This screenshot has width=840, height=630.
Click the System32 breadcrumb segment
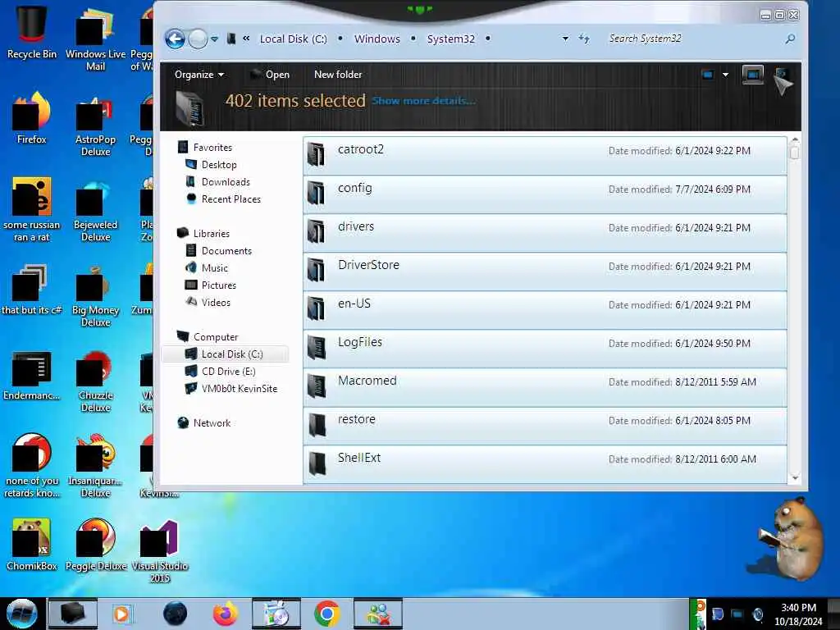[450, 39]
